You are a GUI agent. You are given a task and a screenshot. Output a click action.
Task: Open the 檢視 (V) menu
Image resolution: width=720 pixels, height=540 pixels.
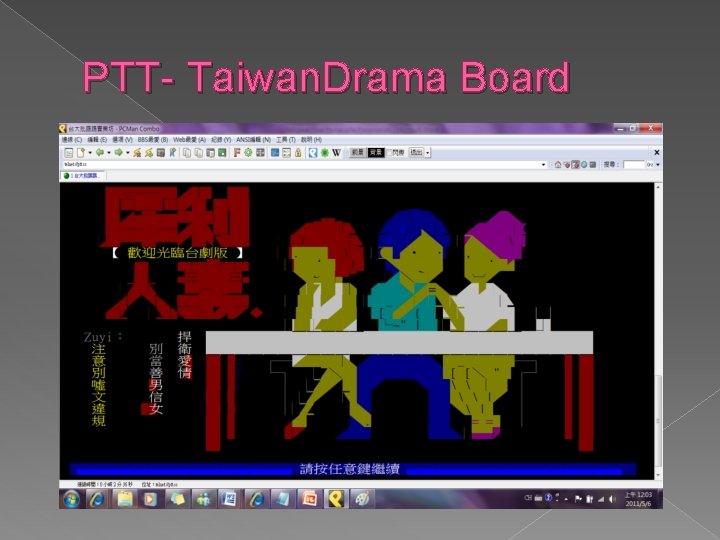[122, 140]
